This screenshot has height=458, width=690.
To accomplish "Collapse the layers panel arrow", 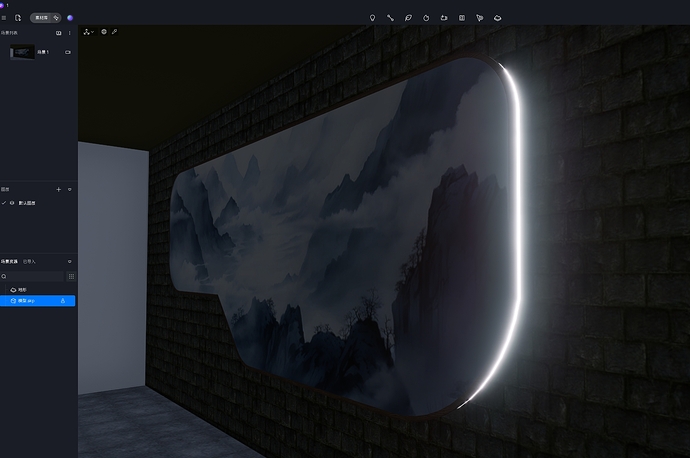I will pyautogui.click(x=70, y=190).
